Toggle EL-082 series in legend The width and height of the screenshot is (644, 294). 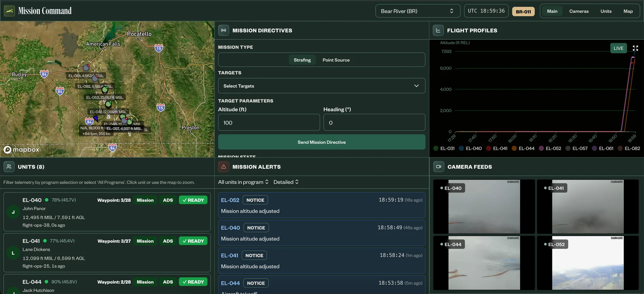tap(629, 148)
